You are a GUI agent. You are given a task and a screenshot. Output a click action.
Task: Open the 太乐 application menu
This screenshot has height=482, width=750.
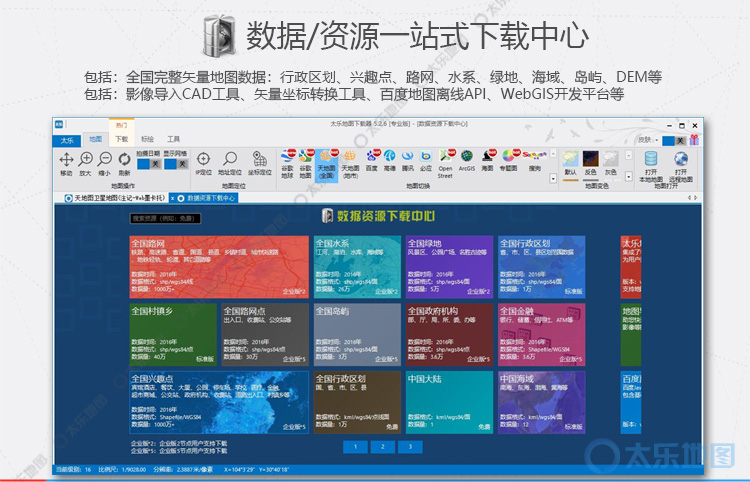pyautogui.click(x=67, y=140)
